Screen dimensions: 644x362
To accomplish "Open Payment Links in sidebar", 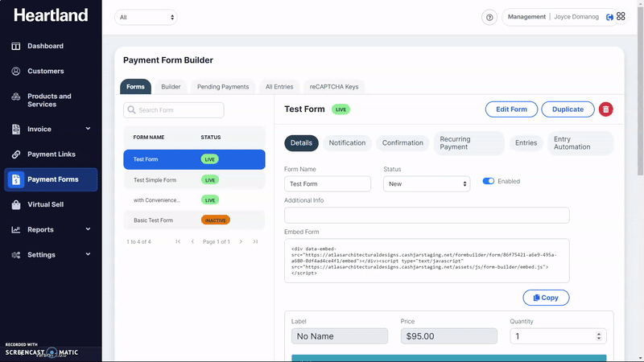I will click(x=51, y=154).
